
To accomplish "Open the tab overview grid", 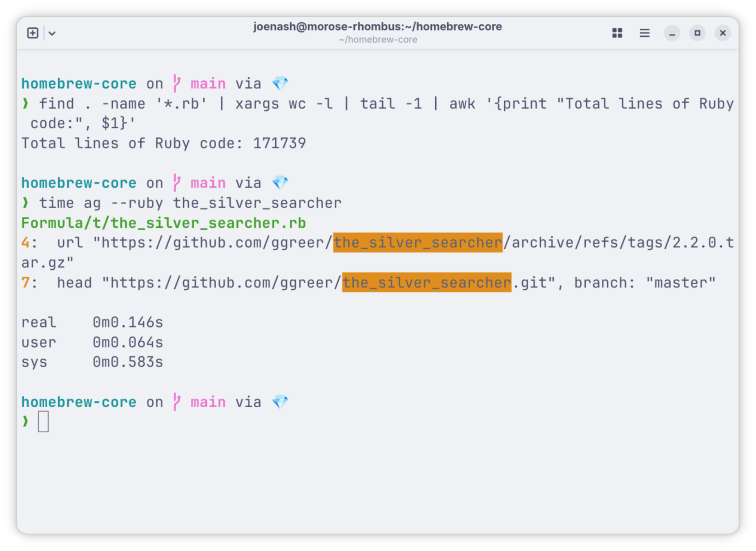I will (x=617, y=33).
